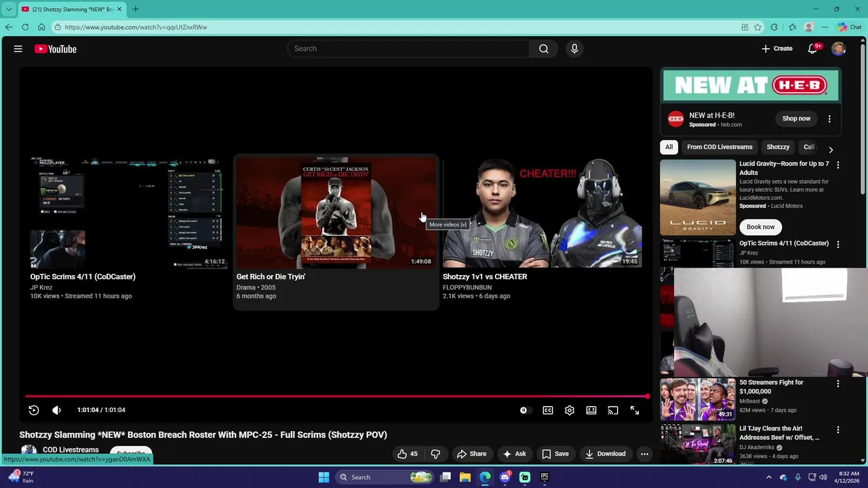868x488 pixels.
Task: Open Edge settings and more ellipsis
Action: coord(825,27)
